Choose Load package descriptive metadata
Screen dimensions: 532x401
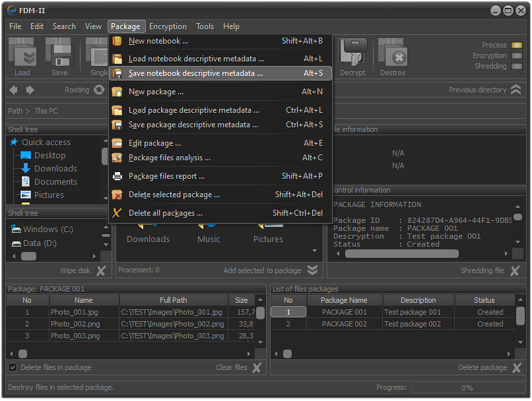(220, 110)
